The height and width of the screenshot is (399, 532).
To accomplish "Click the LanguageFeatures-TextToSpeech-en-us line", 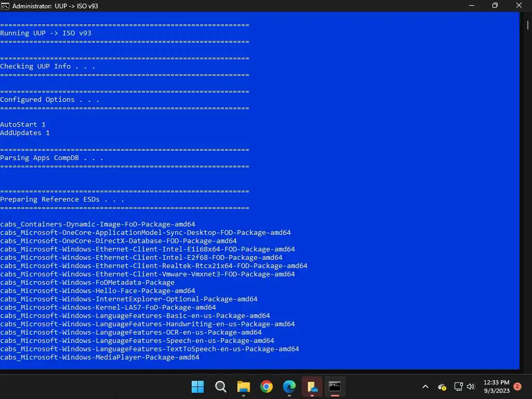I will click(x=150, y=349).
